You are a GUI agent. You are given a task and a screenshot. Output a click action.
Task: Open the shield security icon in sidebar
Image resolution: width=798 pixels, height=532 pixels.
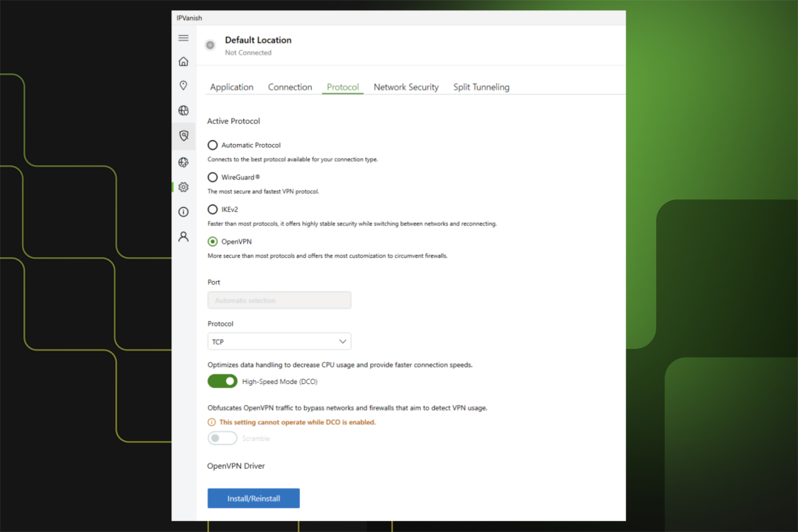tap(184, 136)
